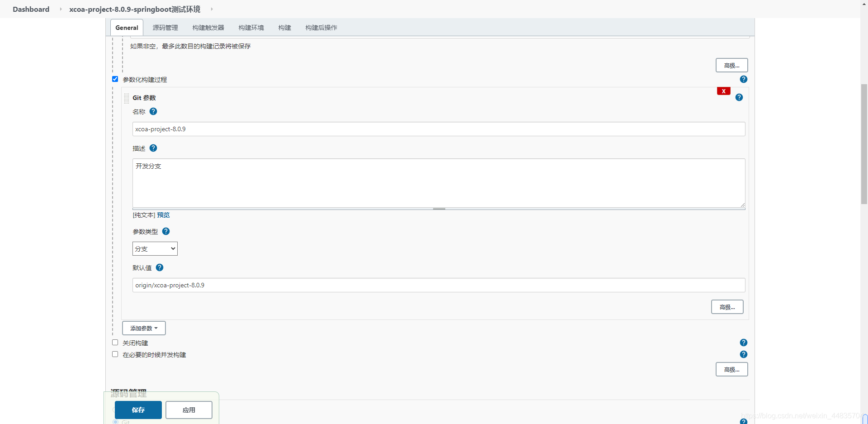The image size is (868, 424).
Task: Click the 源码管理 section heading
Action: [129, 393]
